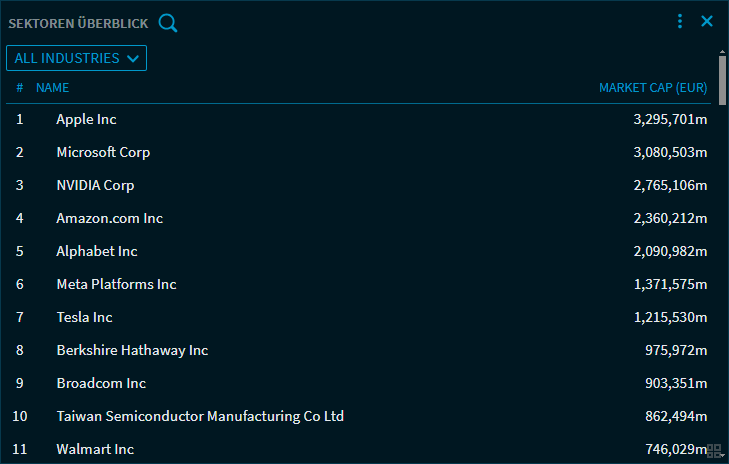The height and width of the screenshot is (464, 729).
Task: Select the Apple Inc row
Action: pos(86,119)
